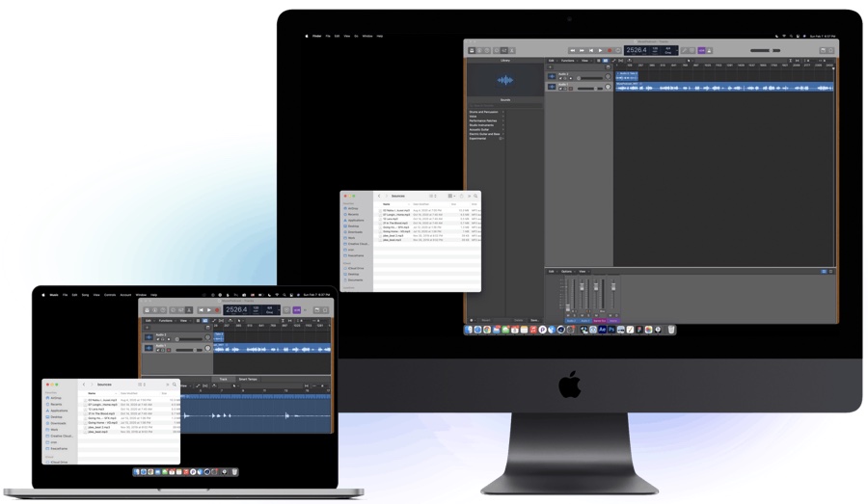Open the Music app in the iMac Dock
The height and width of the screenshot is (504, 868).
pos(533,330)
